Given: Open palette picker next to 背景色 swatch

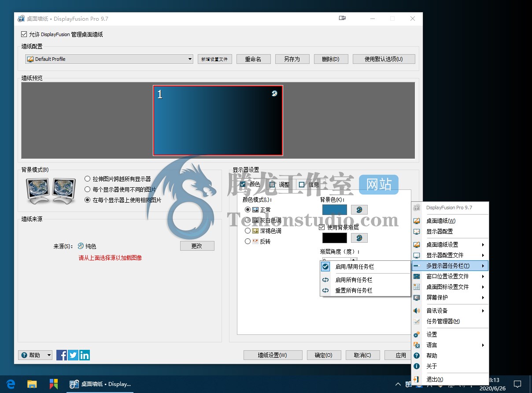Looking at the screenshot, I should (x=359, y=210).
